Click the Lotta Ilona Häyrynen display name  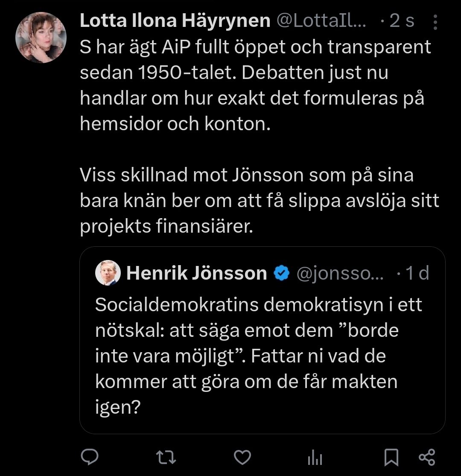(175, 21)
